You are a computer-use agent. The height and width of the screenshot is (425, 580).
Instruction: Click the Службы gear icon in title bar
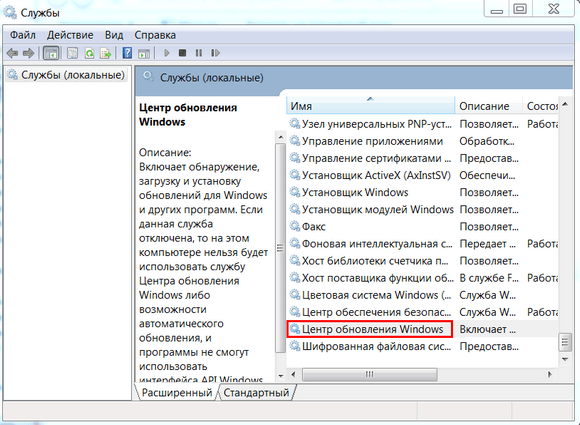(10, 12)
